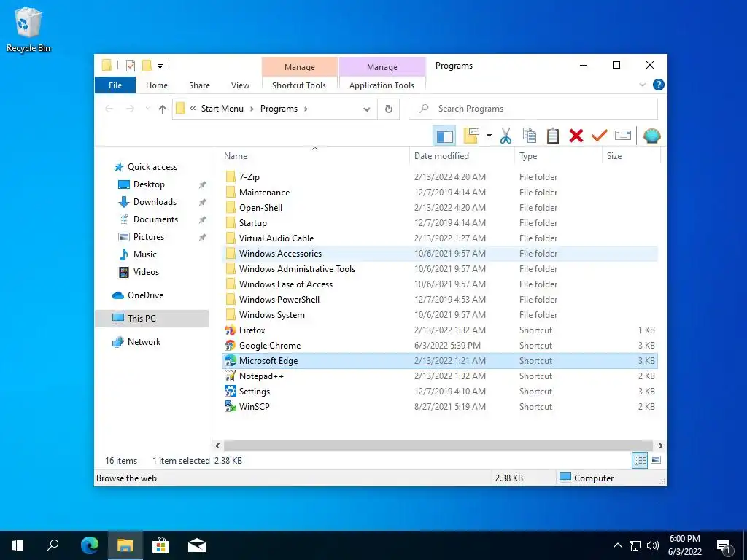747x560 pixels.
Task: Click the red X Delete icon
Action: (x=576, y=136)
